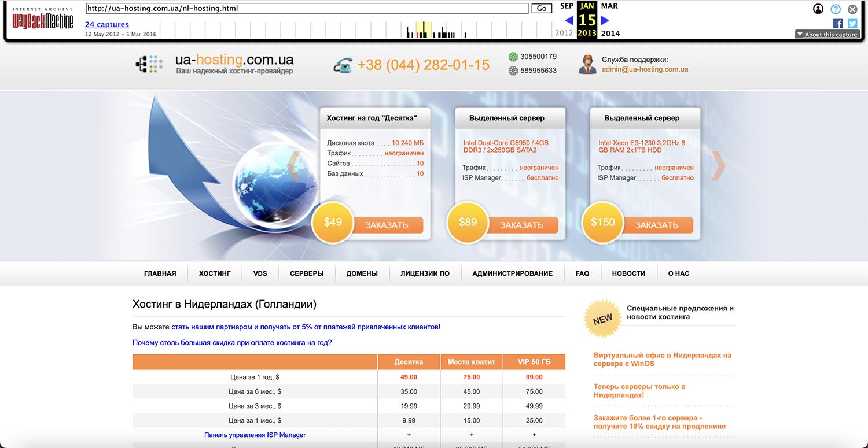Close the Wayback toolbar
The width and height of the screenshot is (868, 448).
(x=852, y=9)
